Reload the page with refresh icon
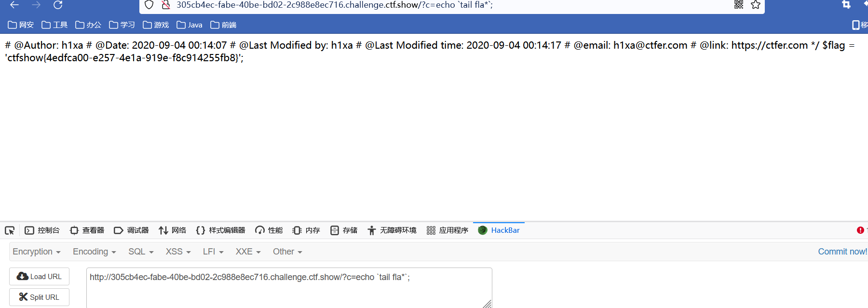This screenshot has height=308, width=868. pos(58,5)
